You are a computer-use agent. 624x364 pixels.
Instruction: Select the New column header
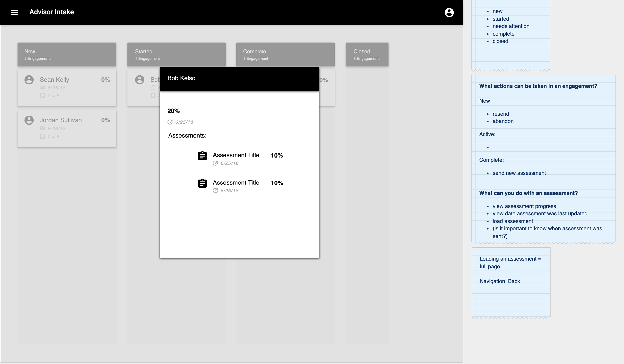click(x=67, y=54)
